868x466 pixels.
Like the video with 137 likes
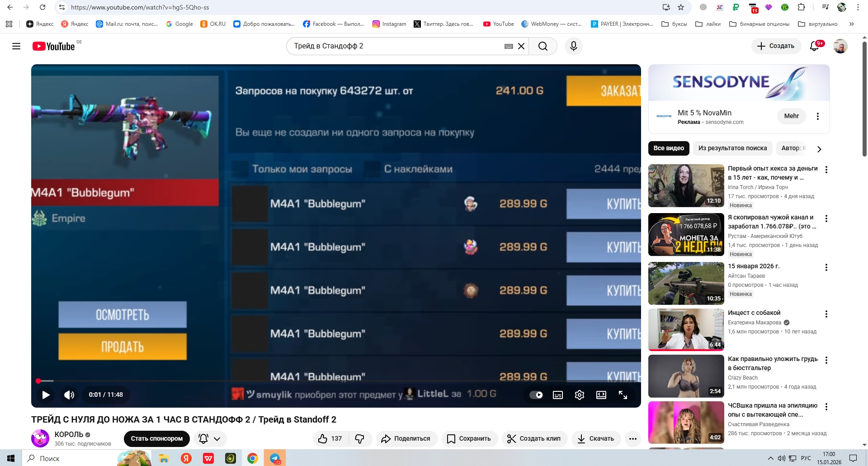click(x=330, y=438)
